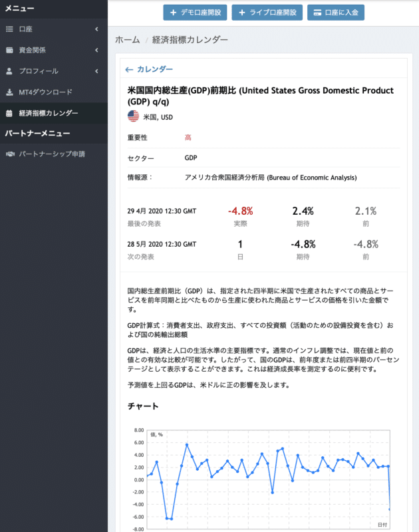Click the パートナーメニュー sidebar header
419x532 pixels.
pos(38,134)
